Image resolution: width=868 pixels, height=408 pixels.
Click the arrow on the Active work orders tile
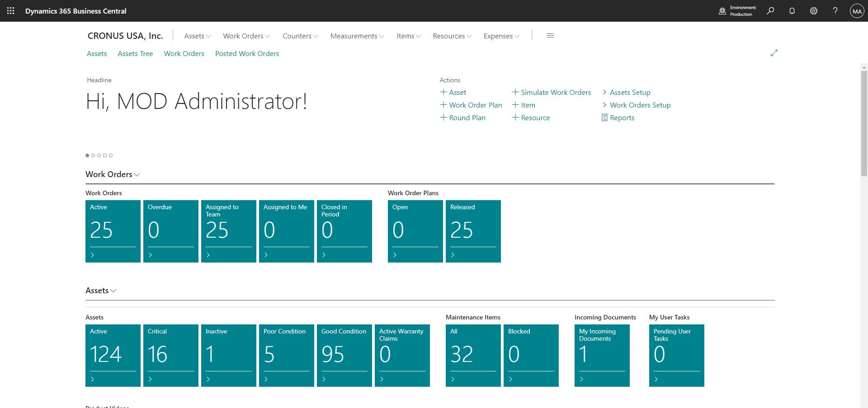(x=93, y=254)
